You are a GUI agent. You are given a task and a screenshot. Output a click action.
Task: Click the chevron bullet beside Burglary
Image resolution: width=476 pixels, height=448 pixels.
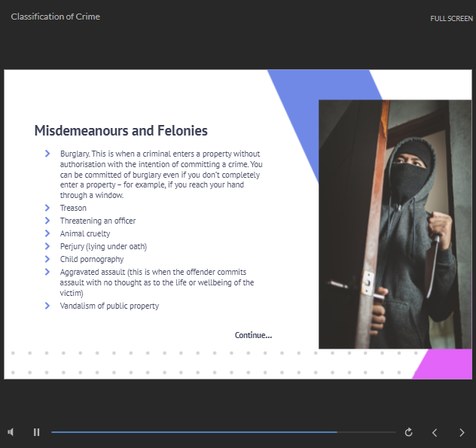click(x=48, y=154)
